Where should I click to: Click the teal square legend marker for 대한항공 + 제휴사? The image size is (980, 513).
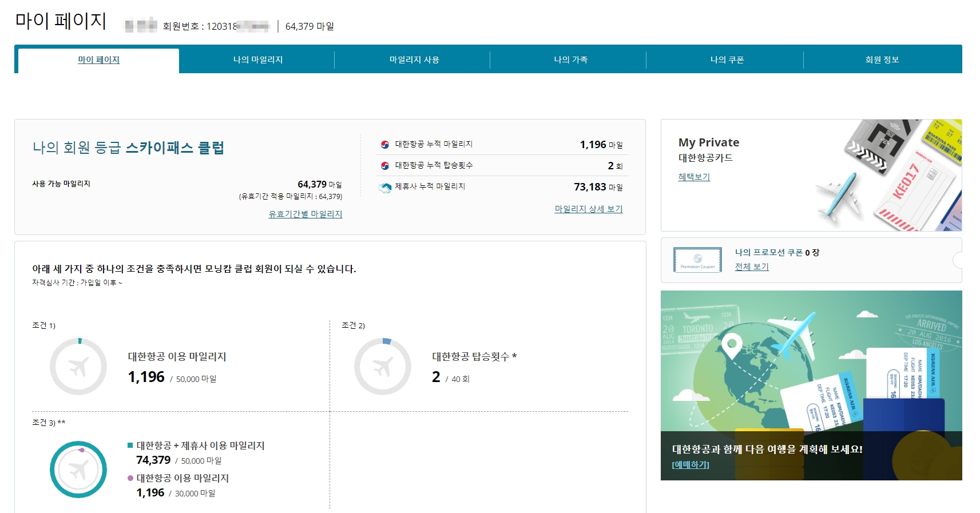pos(130,445)
